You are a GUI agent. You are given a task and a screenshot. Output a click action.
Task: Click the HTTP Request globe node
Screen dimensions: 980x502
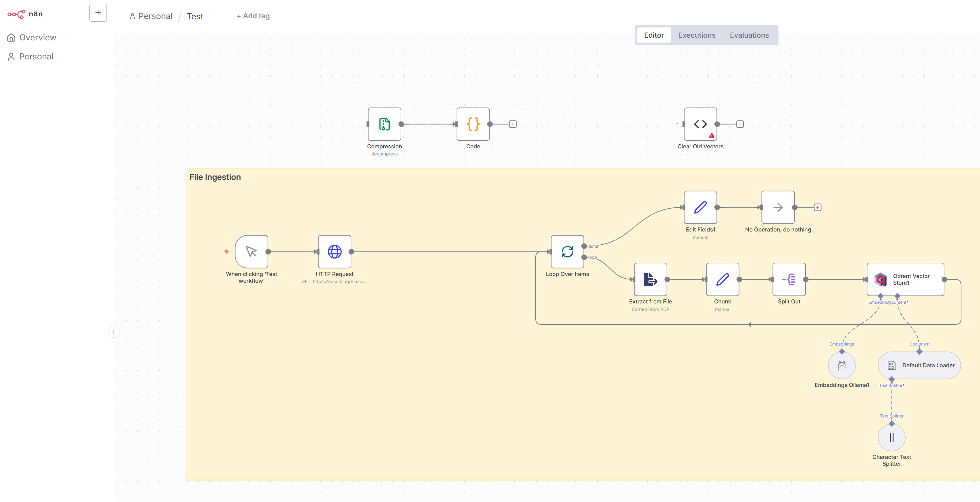pyautogui.click(x=334, y=252)
